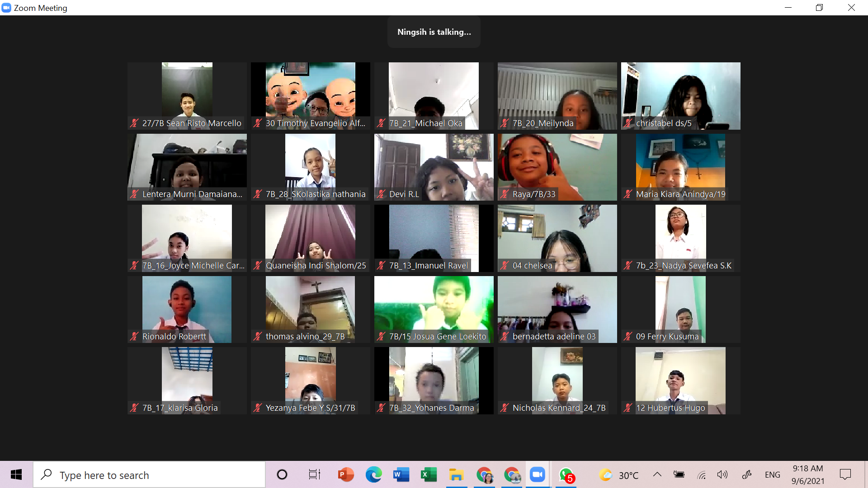The height and width of the screenshot is (488, 868).
Task: Open the weather widget showing 30°C
Action: click(x=618, y=475)
